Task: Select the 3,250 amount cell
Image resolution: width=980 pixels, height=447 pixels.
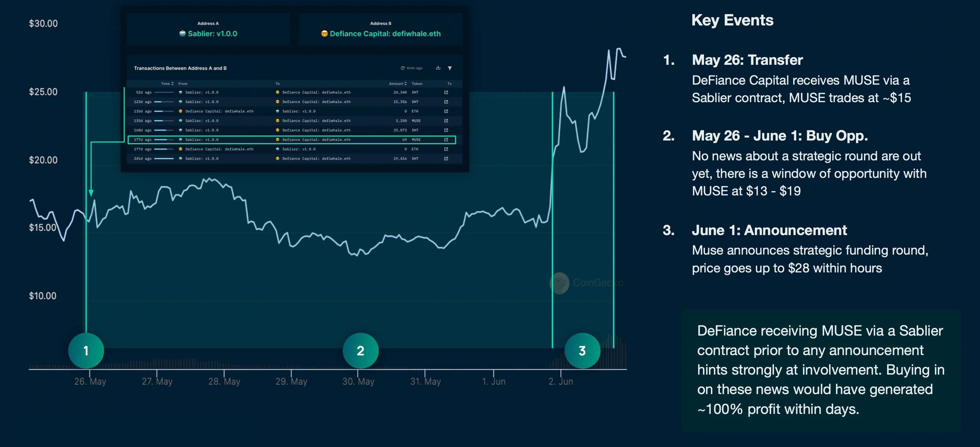Action: [401, 121]
